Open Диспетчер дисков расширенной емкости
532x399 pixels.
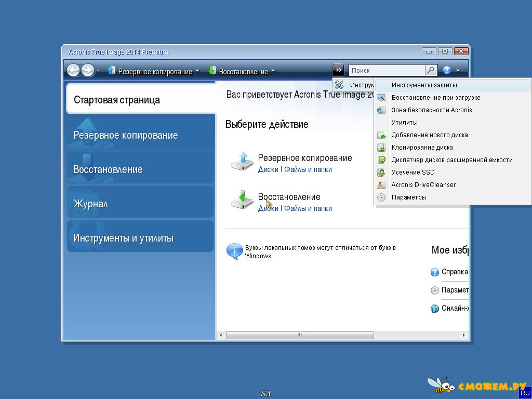(453, 160)
